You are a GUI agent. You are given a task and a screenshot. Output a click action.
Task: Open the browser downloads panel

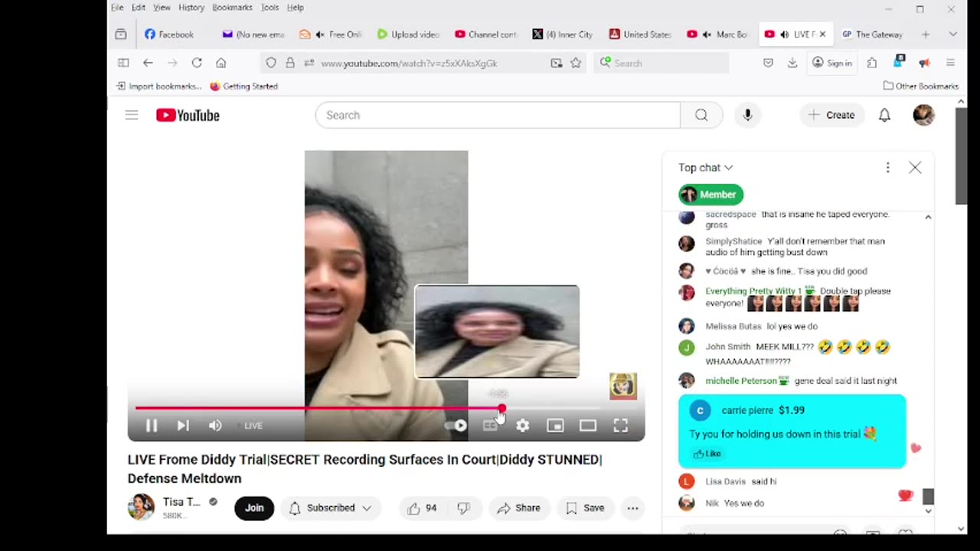792,63
